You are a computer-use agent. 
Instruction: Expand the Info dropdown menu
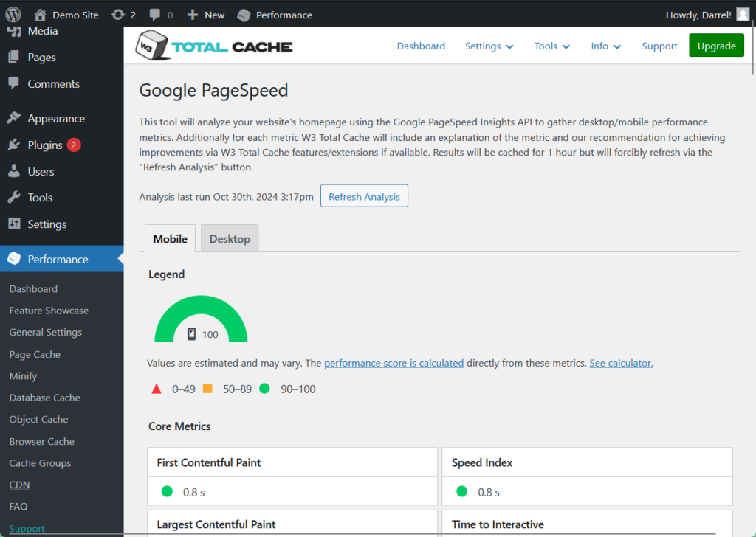point(605,46)
